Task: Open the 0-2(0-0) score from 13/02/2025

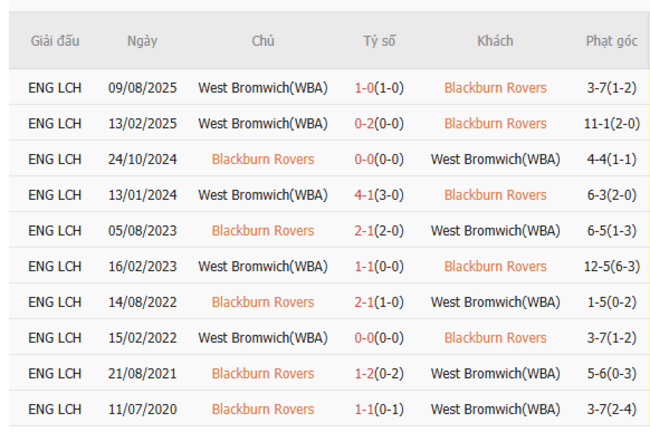Action: coord(379,124)
